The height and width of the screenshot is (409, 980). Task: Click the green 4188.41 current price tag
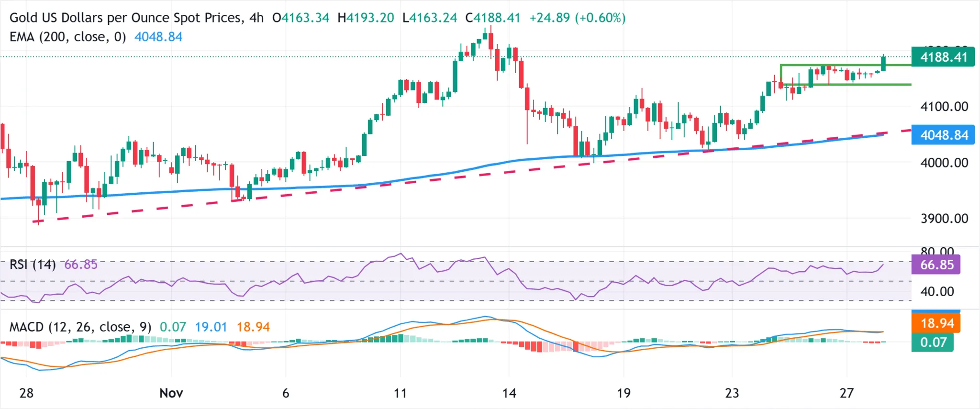pos(943,57)
